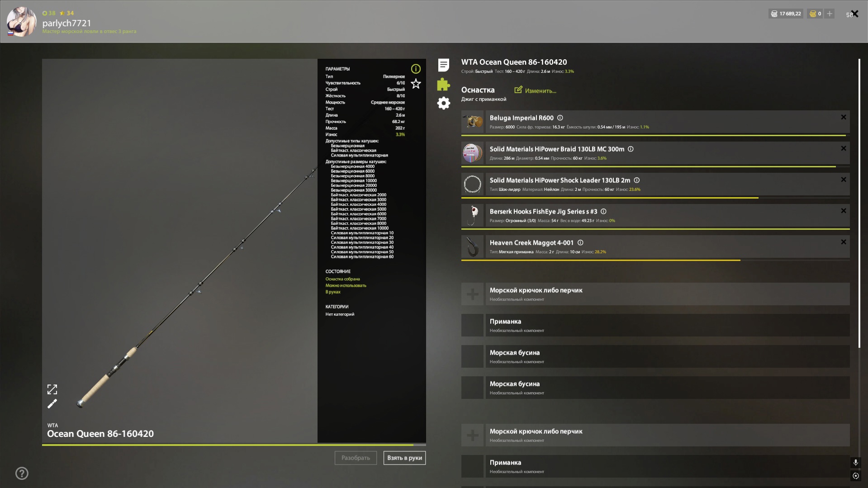Screen dimensions: 868x488
Task: Click the parlych7721 username
Action: 67,23
